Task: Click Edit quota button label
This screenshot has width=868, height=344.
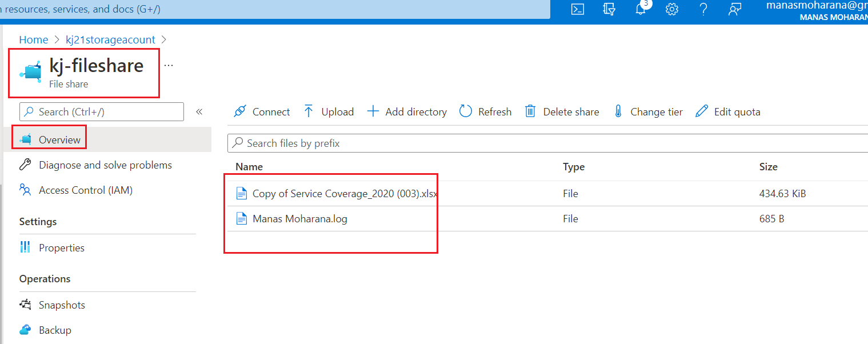Action: tap(737, 112)
